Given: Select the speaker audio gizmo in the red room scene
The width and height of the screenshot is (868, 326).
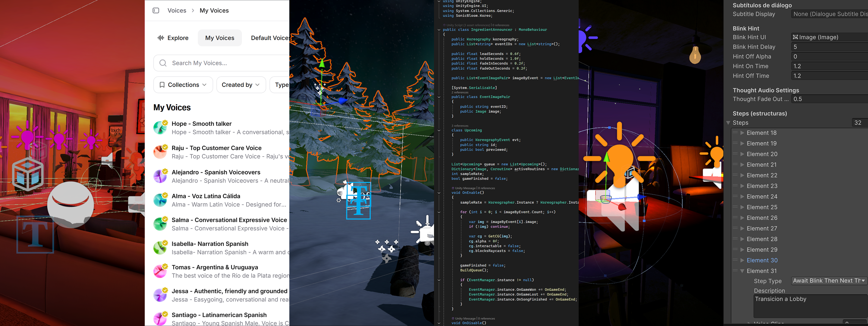Looking at the screenshot, I should pos(108,160).
